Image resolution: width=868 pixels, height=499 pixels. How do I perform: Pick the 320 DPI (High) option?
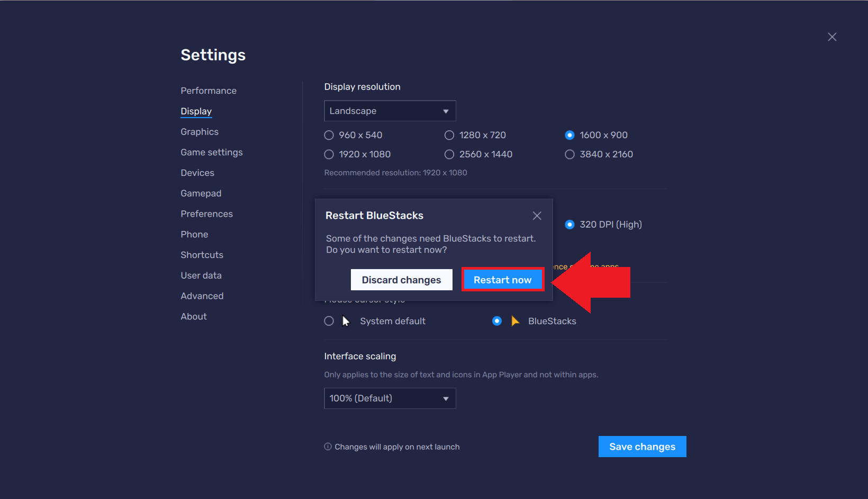[x=569, y=225]
